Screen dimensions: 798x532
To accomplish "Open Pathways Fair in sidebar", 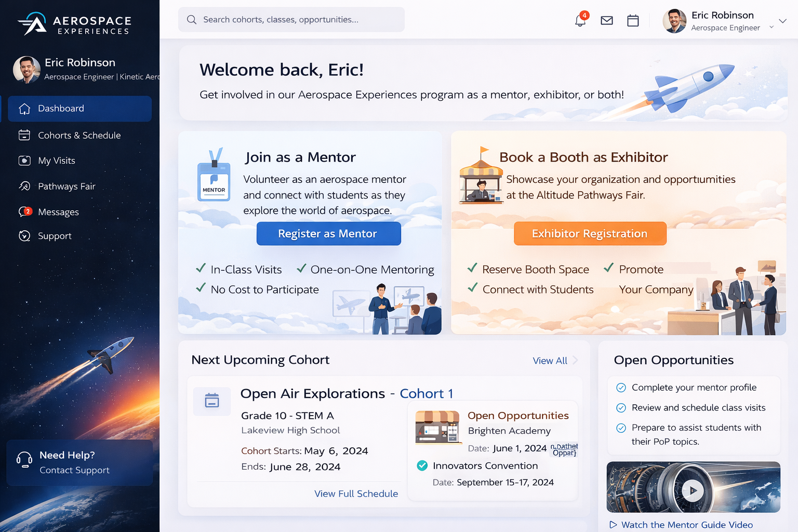I will pos(66,186).
